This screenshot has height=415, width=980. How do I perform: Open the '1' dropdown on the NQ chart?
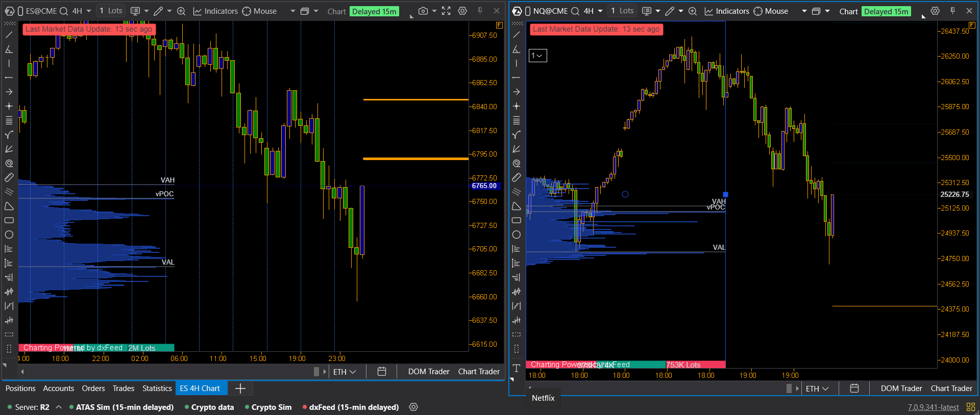(x=537, y=56)
